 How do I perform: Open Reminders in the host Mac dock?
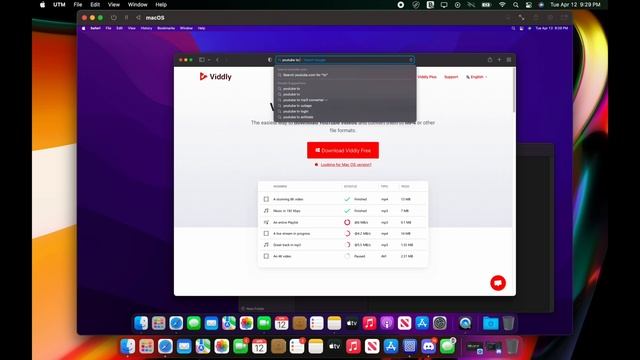pos(297,347)
